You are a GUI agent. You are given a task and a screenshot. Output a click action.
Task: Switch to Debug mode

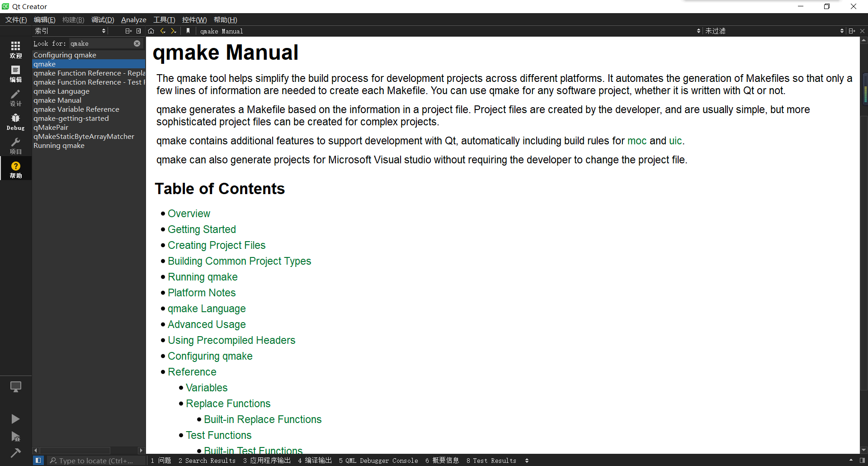(x=16, y=121)
